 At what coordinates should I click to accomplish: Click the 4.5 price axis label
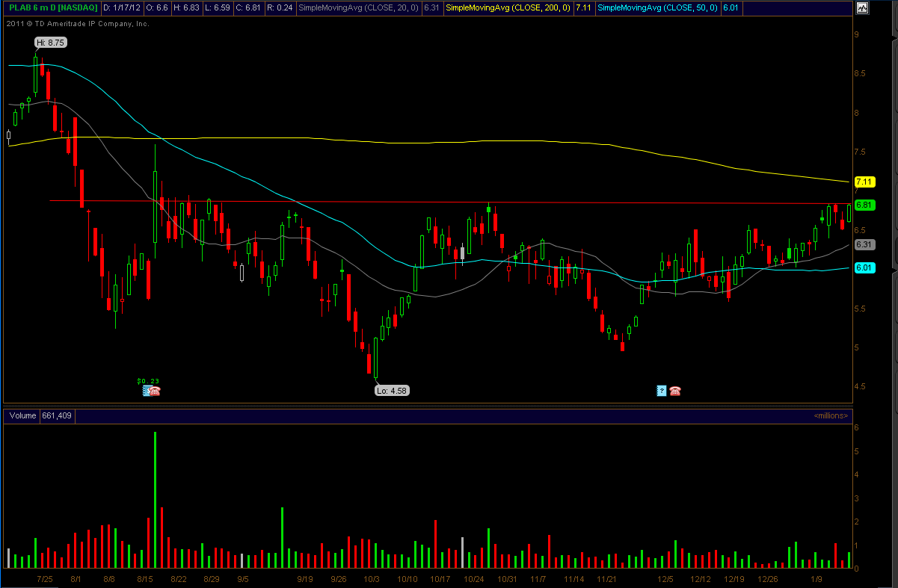click(x=860, y=386)
